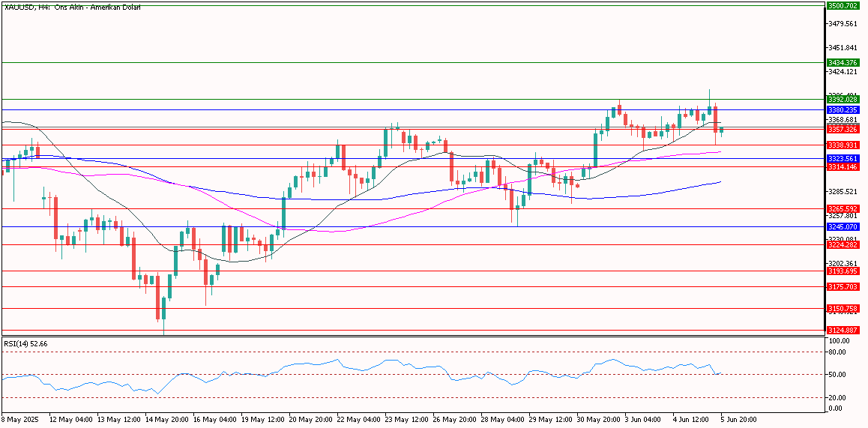The height and width of the screenshot is (428, 868).
Task: Click the green 3500.702 price tag
Action: (842, 5)
